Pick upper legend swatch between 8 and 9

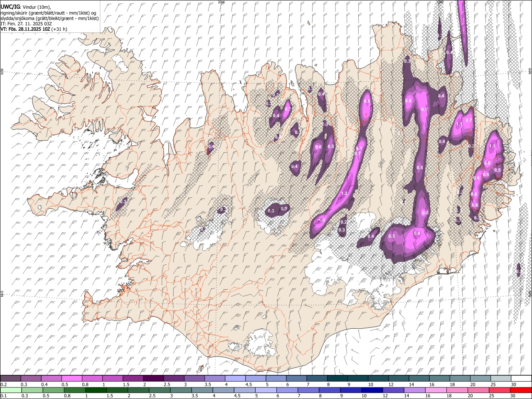(x=337, y=379)
